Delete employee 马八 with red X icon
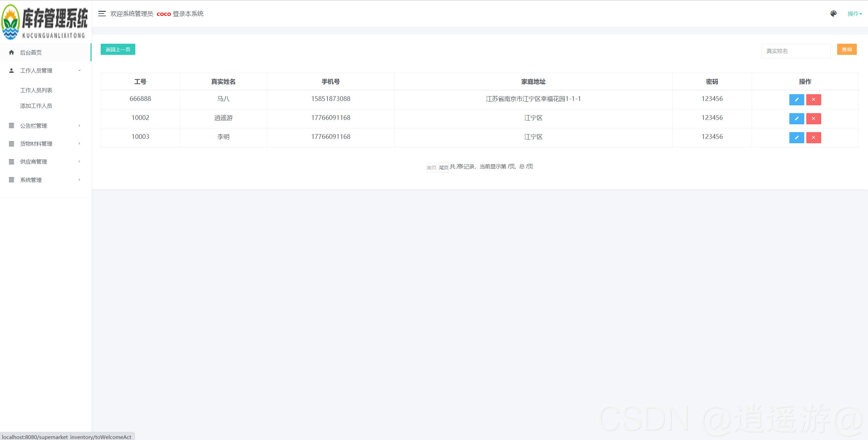The height and width of the screenshot is (440, 868). [813, 100]
